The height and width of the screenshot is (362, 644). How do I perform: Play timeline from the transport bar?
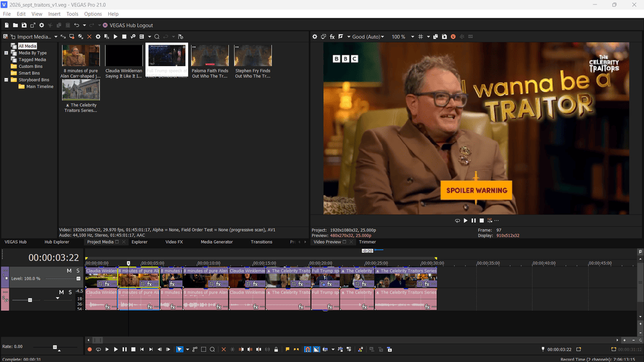[116, 349]
